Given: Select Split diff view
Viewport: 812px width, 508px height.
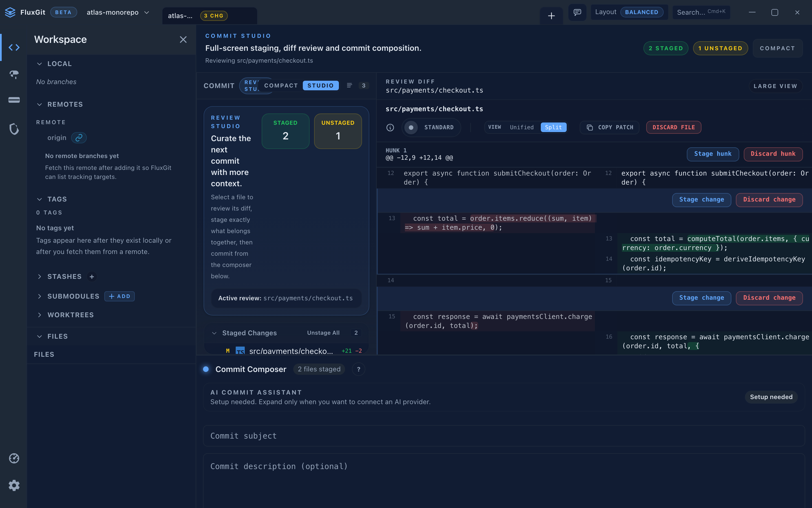Looking at the screenshot, I should (553, 127).
